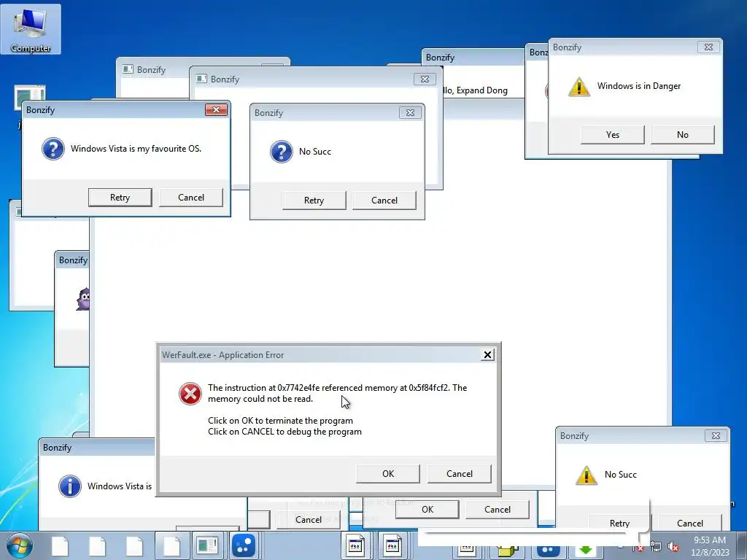Open the network tray icon
Screen dimensions: 747x560
656,546
